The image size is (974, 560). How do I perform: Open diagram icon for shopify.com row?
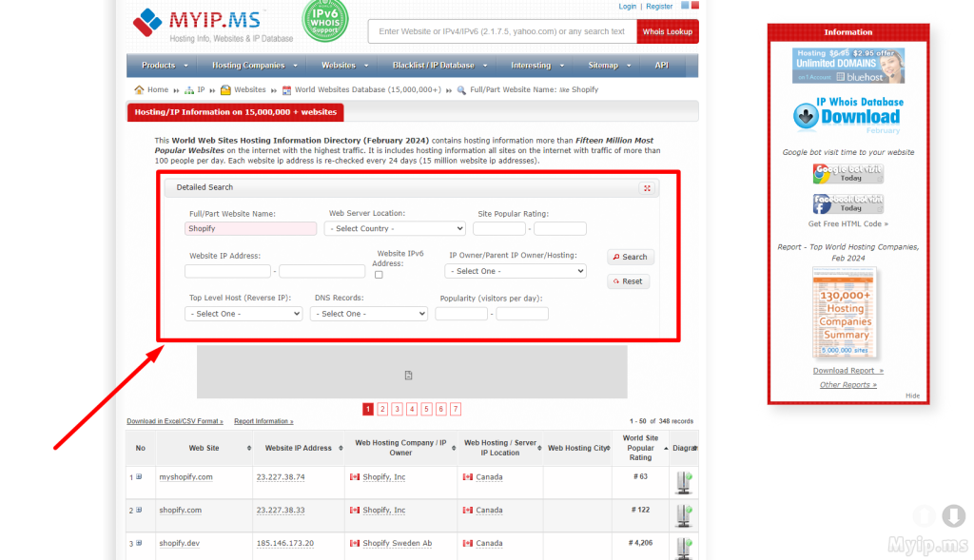click(684, 515)
